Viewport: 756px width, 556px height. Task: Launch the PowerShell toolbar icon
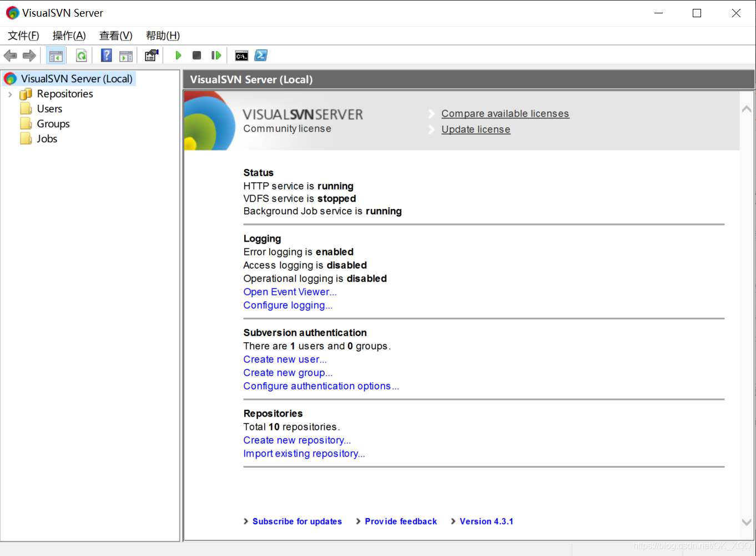261,56
